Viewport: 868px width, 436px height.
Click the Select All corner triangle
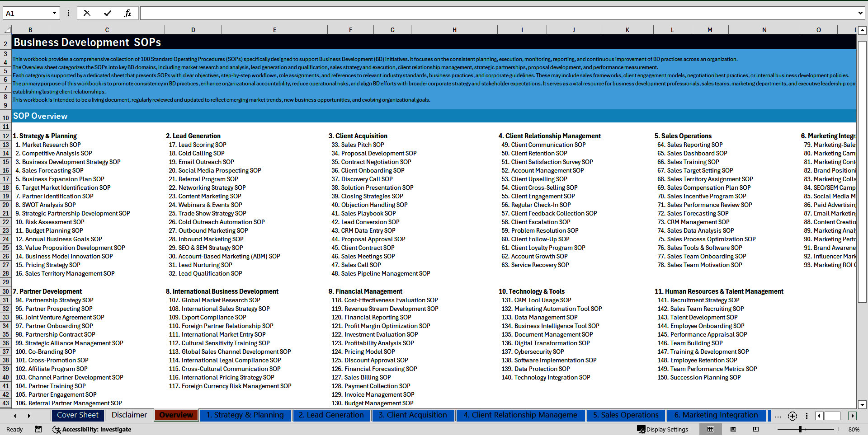click(7, 30)
